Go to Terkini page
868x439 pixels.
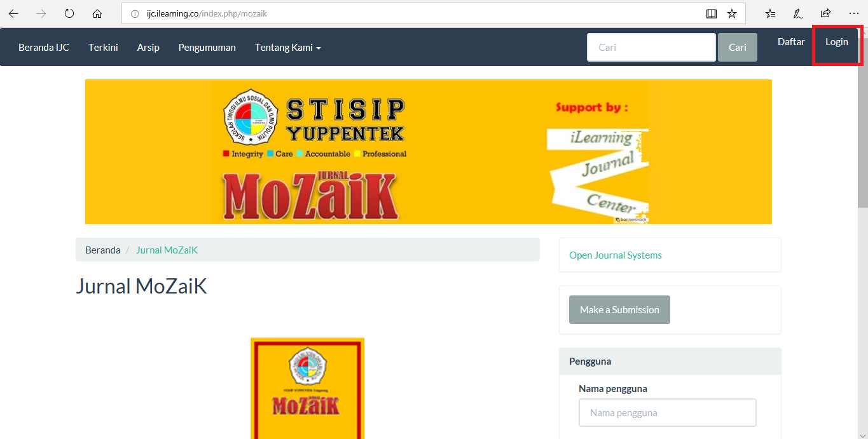coord(104,48)
